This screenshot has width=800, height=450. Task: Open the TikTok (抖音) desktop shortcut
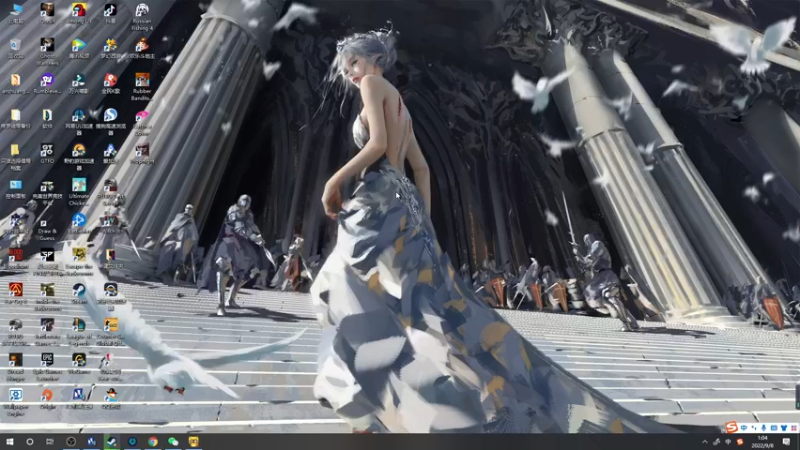coord(110,10)
